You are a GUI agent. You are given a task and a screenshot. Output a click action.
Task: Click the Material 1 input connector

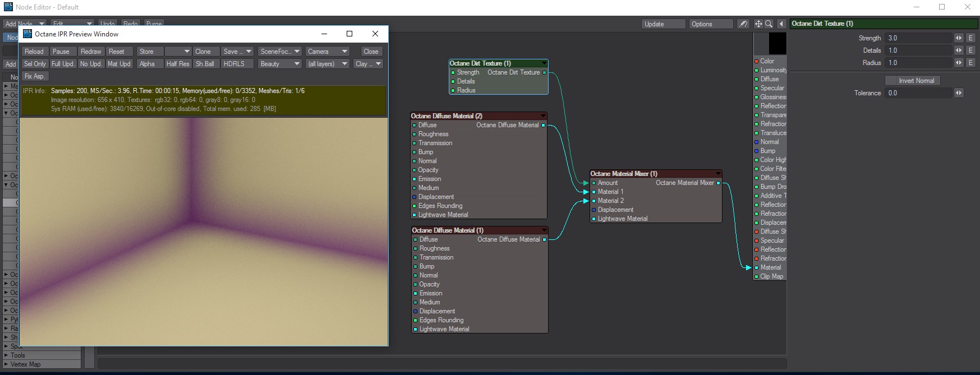tap(594, 192)
